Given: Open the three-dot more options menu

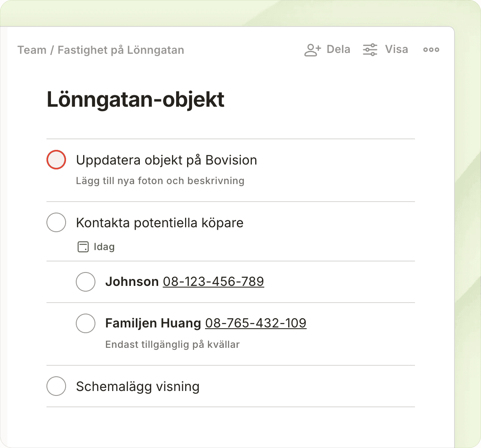Looking at the screenshot, I should click(x=431, y=50).
